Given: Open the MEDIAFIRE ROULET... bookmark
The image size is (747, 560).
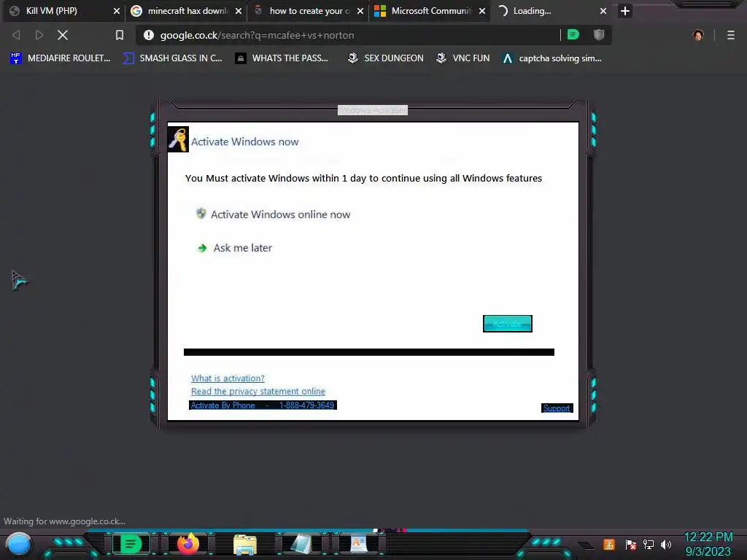Looking at the screenshot, I should coord(60,58).
